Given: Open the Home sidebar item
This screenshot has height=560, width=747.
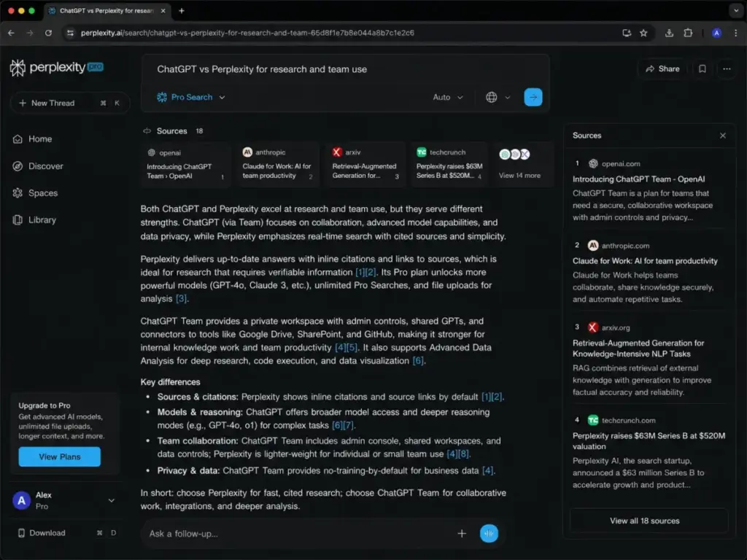Looking at the screenshot, I should 32,139.
